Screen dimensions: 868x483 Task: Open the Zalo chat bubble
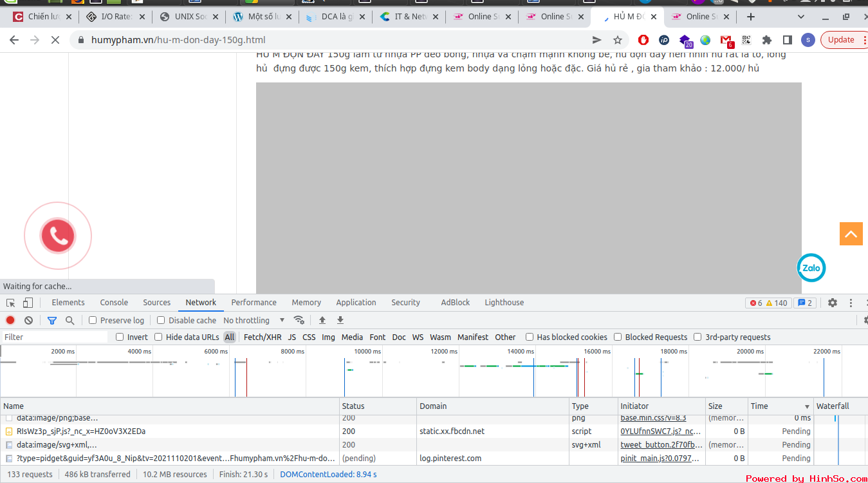[x=811, y=268]
